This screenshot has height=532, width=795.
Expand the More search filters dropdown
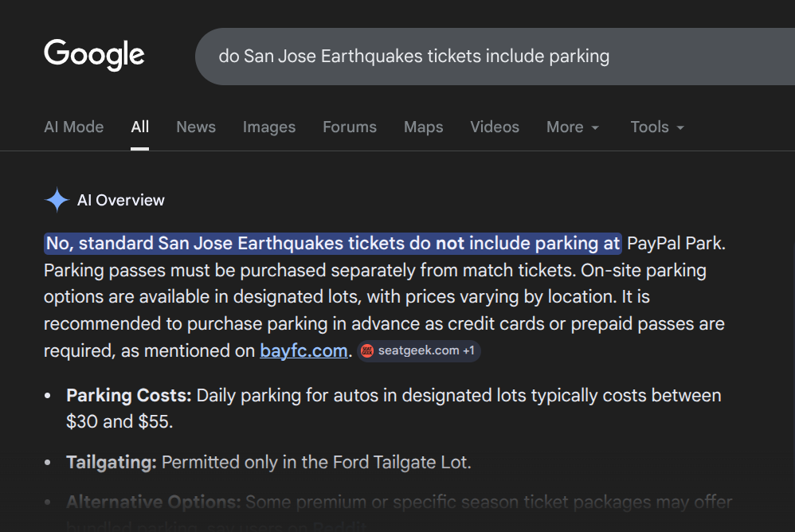tap(572, 127)
